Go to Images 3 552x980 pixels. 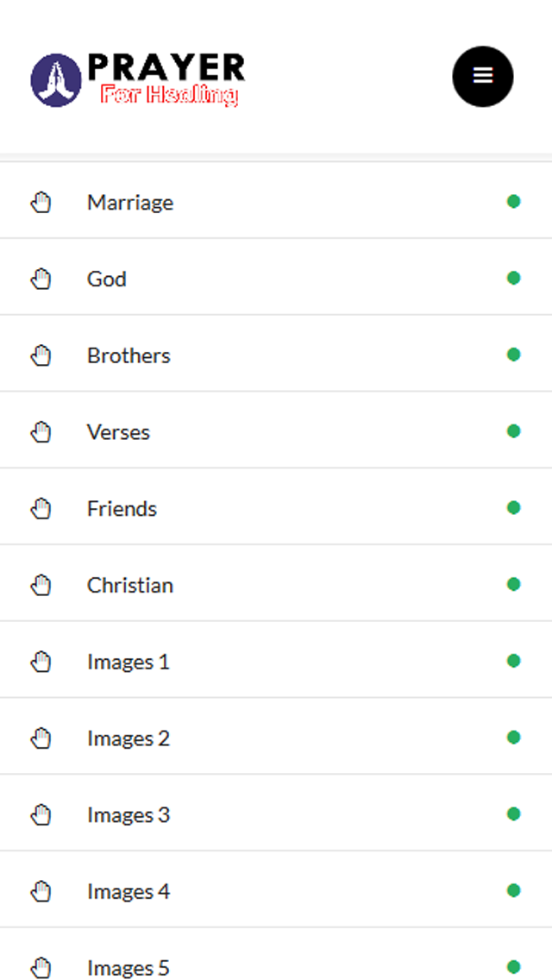pyautogui.click(x=276, y=814)
